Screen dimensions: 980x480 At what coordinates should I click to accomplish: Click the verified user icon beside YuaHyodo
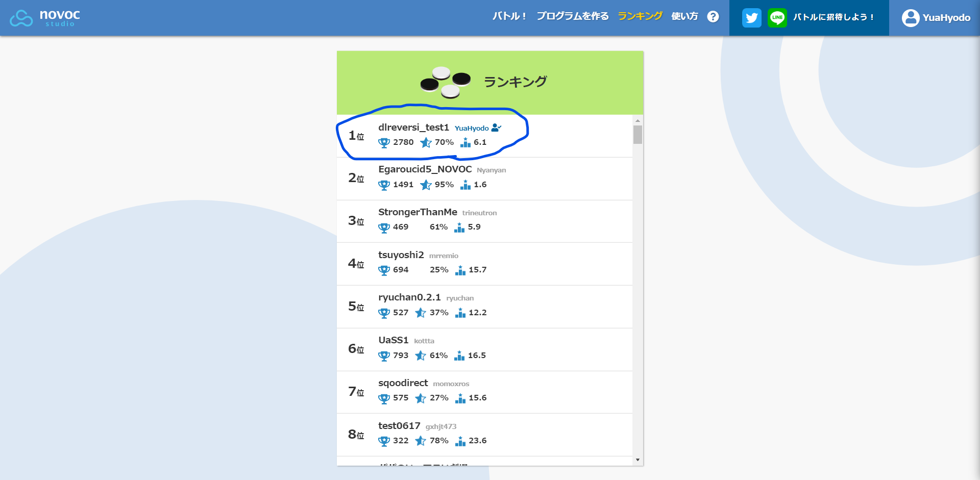point(496,128)
